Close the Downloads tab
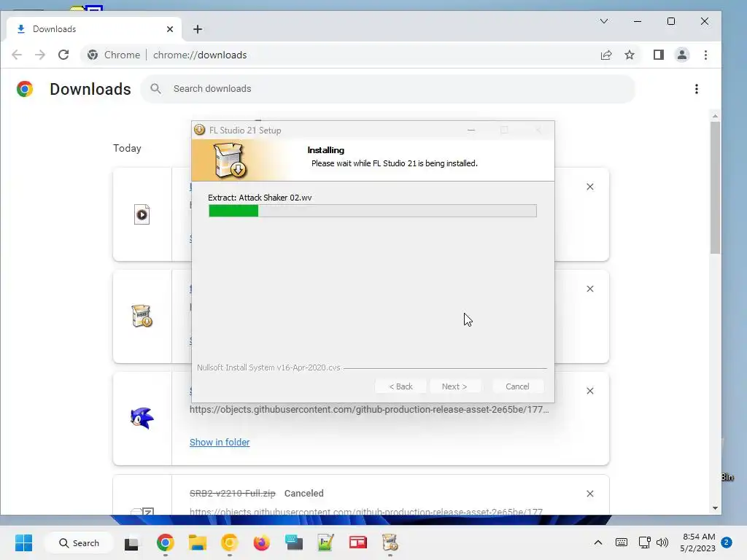Screen dimensions: 747x560 (x=170, y=29)
